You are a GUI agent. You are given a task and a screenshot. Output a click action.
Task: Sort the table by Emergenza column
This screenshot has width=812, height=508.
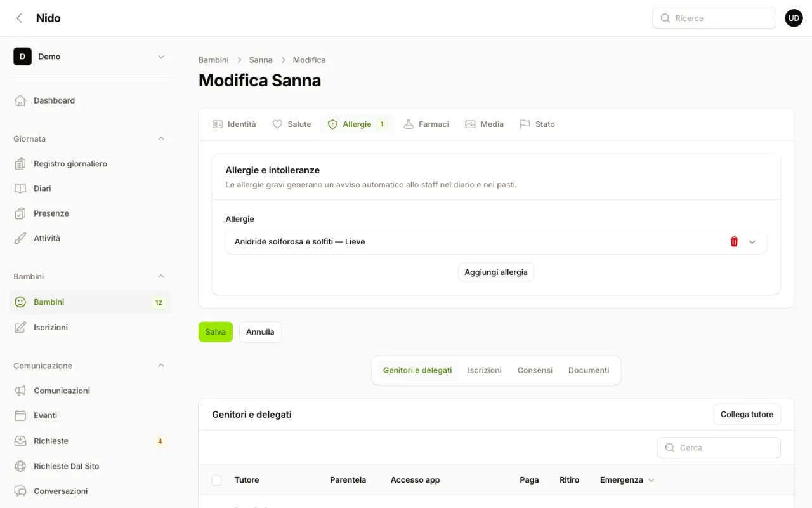627,480
